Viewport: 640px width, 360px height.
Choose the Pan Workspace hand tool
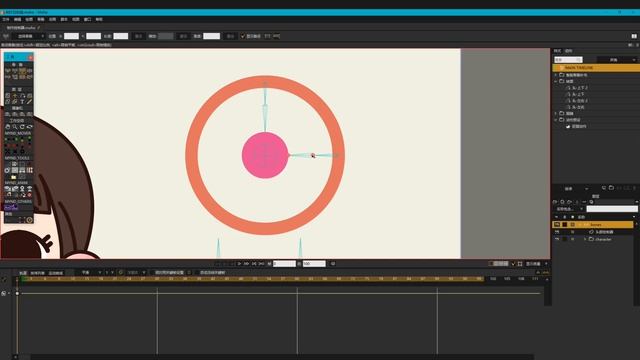(7, 127)
